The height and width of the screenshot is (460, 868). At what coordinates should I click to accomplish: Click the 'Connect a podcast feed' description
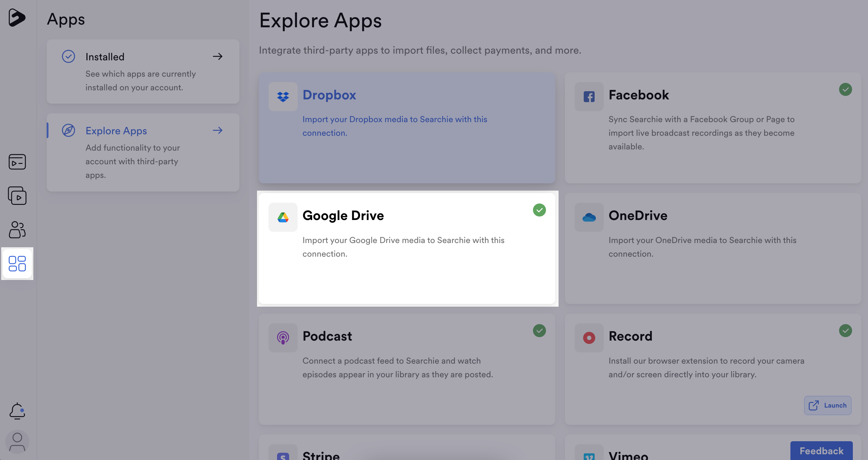coord(398,368)
